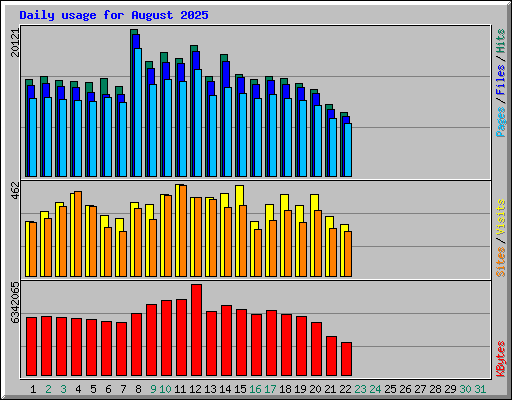The image size is (512, 400).
Task: Click the Pages legend label
Action: 501,122
